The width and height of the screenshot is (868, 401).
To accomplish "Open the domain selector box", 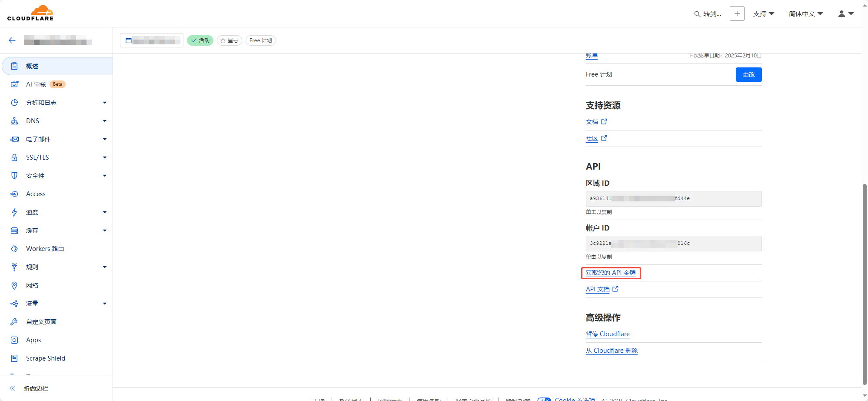I will coord(152,40).
